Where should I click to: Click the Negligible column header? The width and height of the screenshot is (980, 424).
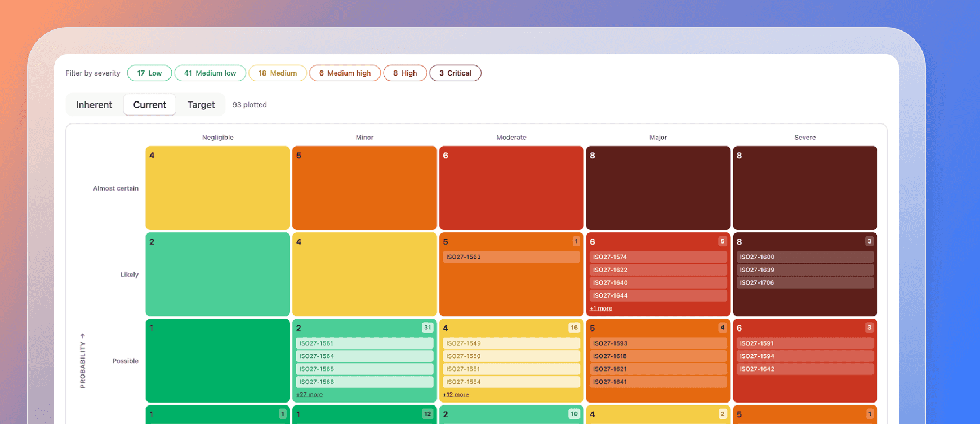[218, 138]
